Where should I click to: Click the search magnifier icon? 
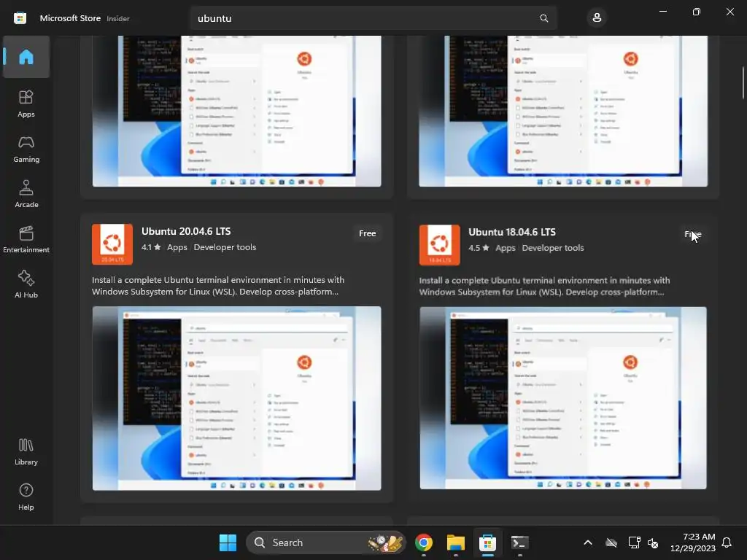(x=543, y=18)
